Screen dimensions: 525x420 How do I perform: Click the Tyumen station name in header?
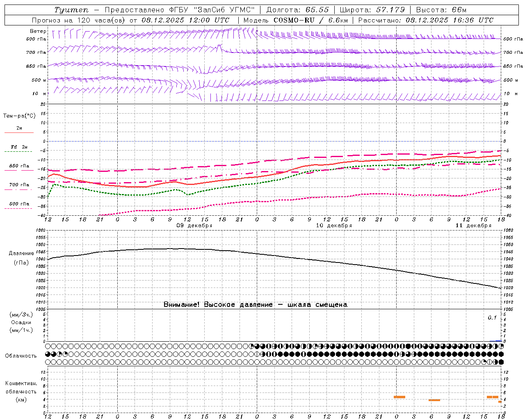71,10
